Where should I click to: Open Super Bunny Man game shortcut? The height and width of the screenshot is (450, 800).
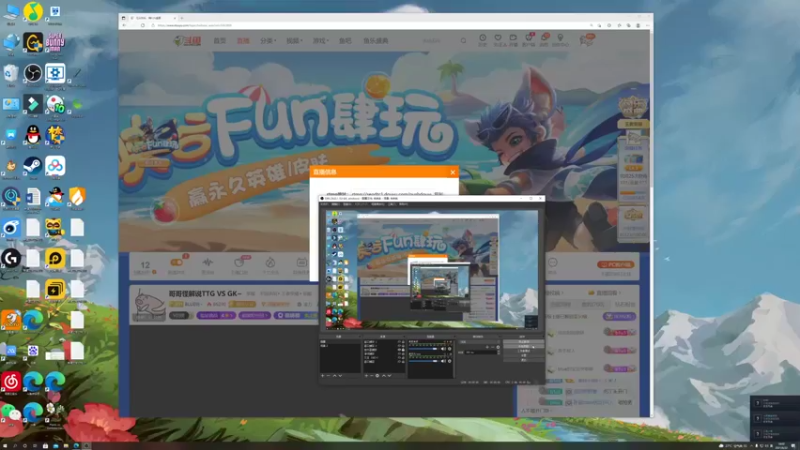pos(55,42)
